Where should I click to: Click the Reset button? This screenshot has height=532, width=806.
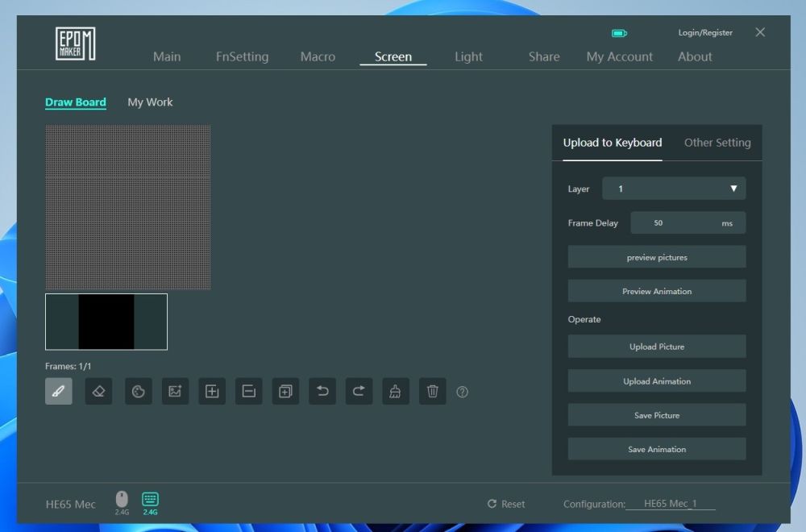click(506, 504)
